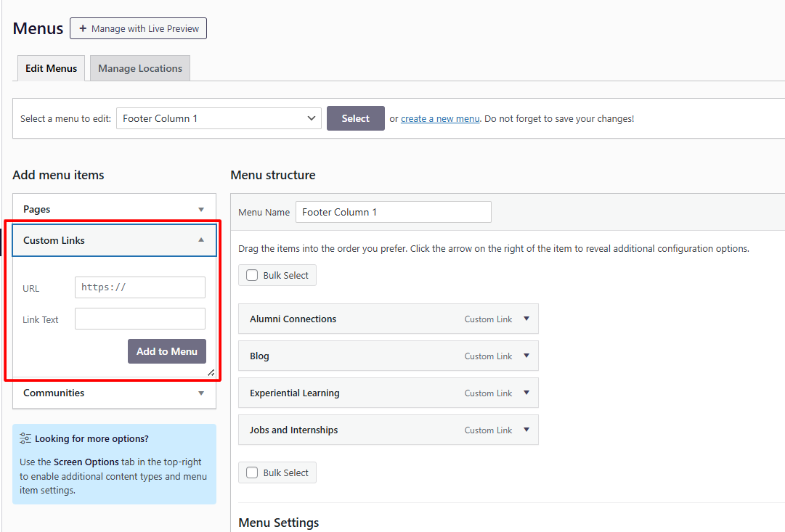785x532 pixels.
Task: Expand the Experiential Learning item arrow
Action: tap(526, 393)
